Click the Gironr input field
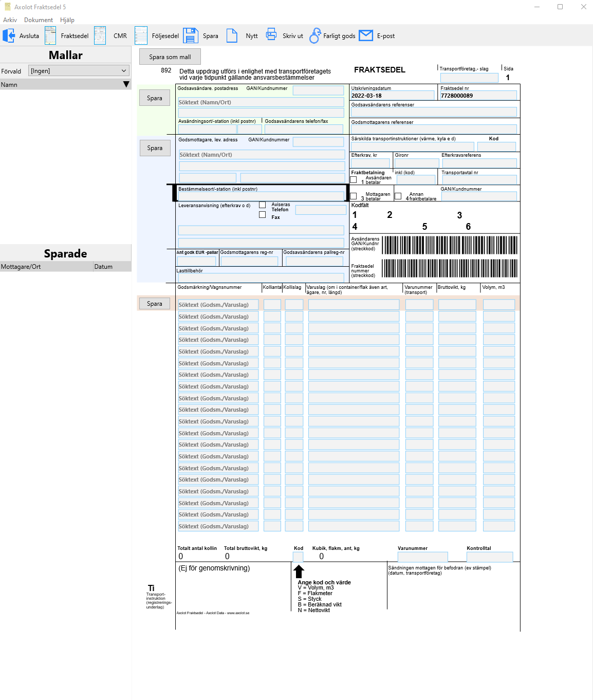 point(417,163)
